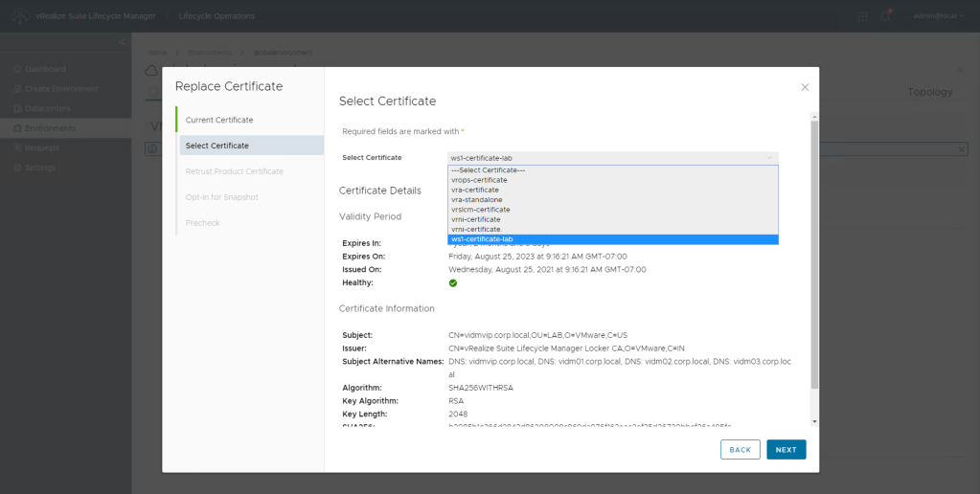Select the vrslcm-certificate option
This screenshot has width=980, height=494.
click(x=480, y=210)
